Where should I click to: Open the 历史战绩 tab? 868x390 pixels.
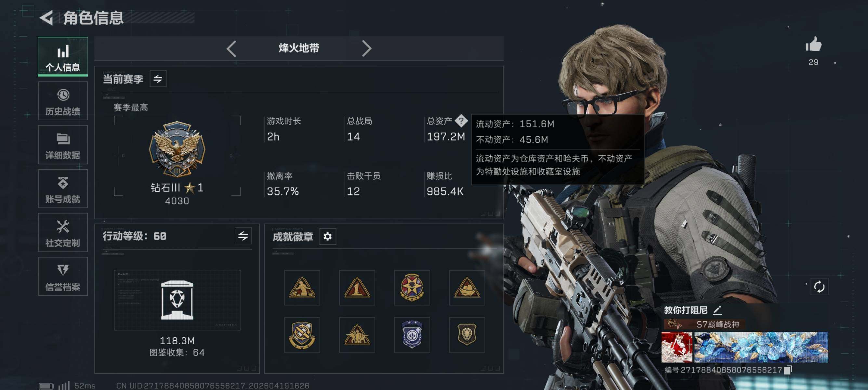(63, 101)
